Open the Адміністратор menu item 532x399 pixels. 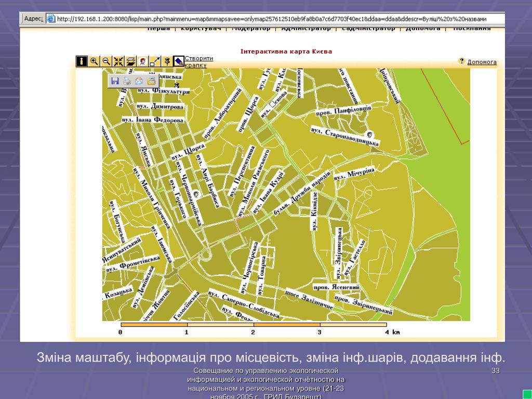[306, 29]
